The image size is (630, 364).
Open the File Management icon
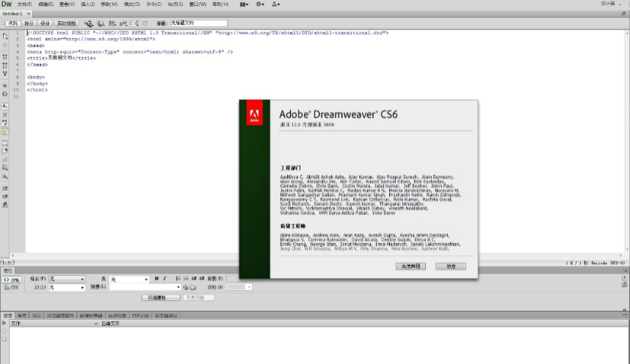click(x=112, y=23)
